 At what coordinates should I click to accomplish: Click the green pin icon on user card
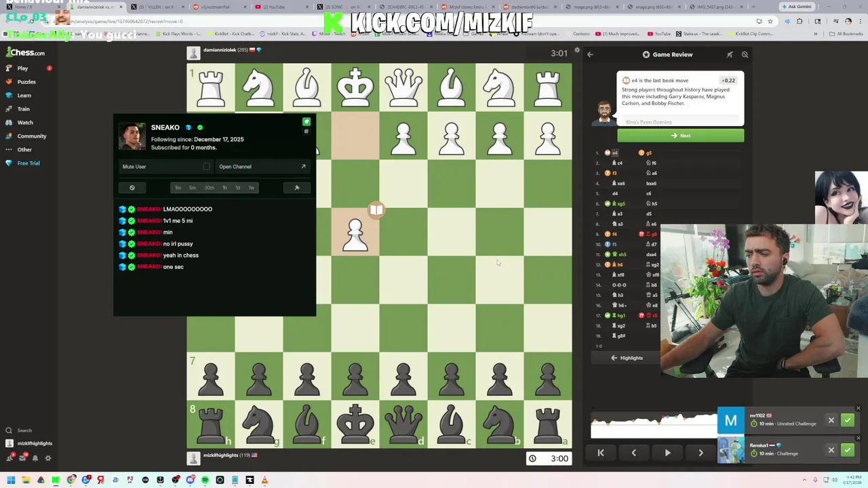306,122
